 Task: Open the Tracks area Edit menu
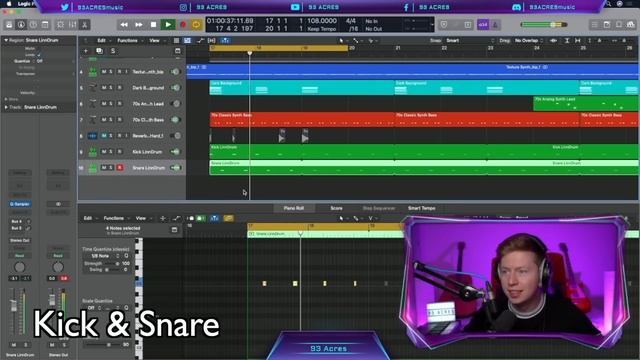tap(103, 40)
